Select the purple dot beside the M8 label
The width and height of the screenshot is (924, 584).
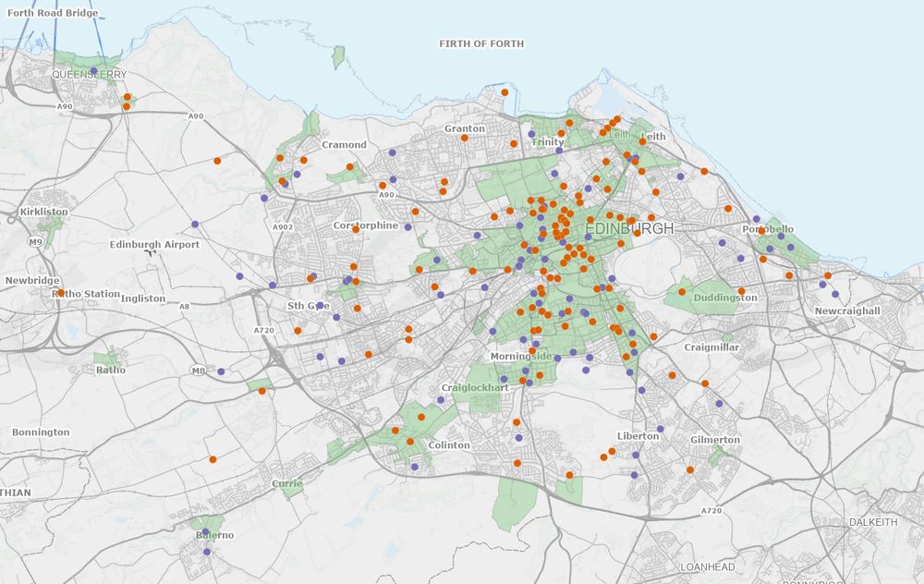[x=221, y=371]
